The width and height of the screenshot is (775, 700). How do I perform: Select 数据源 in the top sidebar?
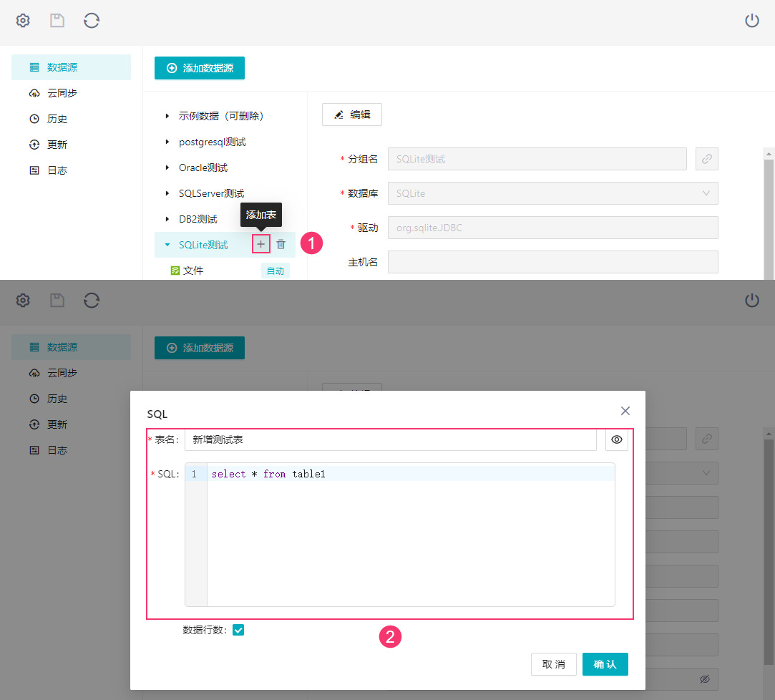[71, 67]
